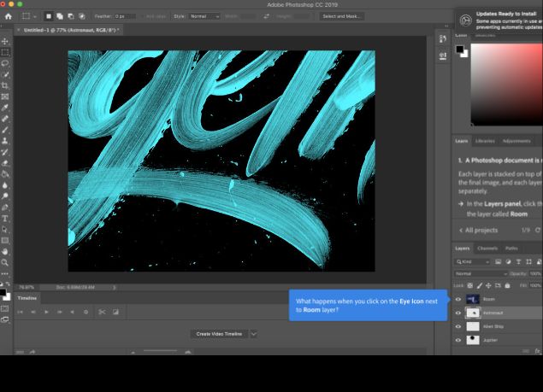Switch to the Channels tab
The width and height of the screenshot is (543, 392).
487,249
